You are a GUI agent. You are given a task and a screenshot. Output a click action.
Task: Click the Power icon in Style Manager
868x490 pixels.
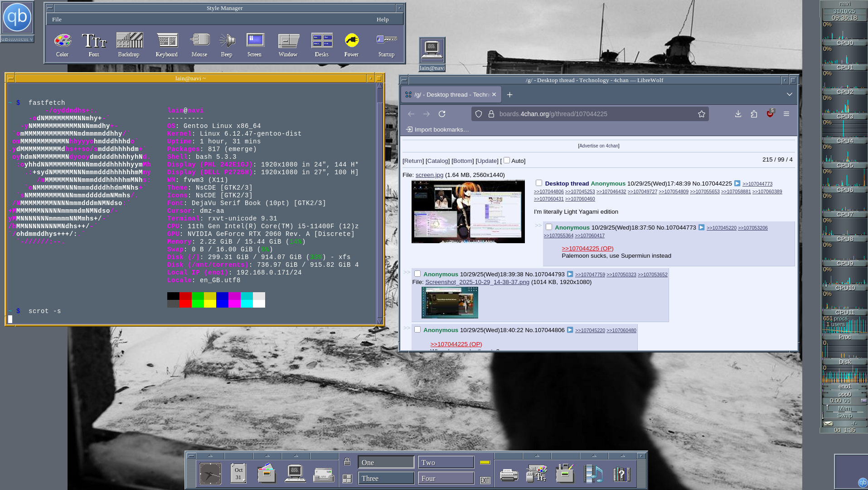tap(351, 41)
